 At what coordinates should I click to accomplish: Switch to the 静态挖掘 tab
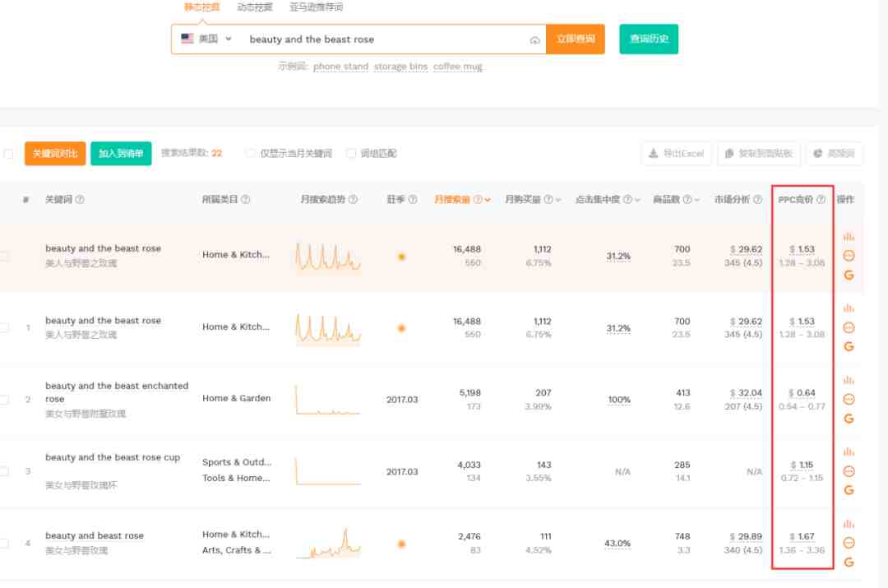click(x=201, y=7)
